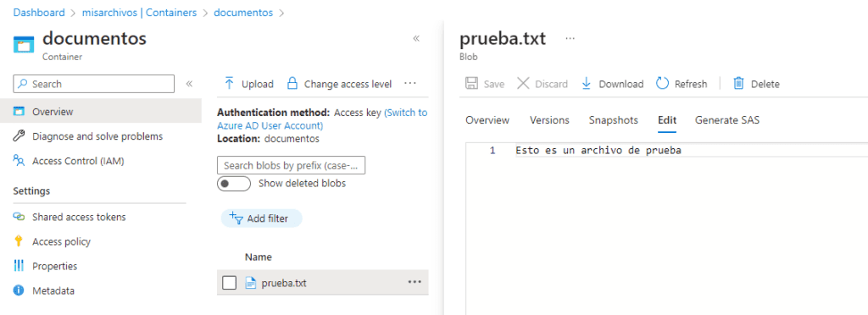This screenshot has height=315, width=868.
Task: Open the documentos container icon
Action: tap(24, 45)
